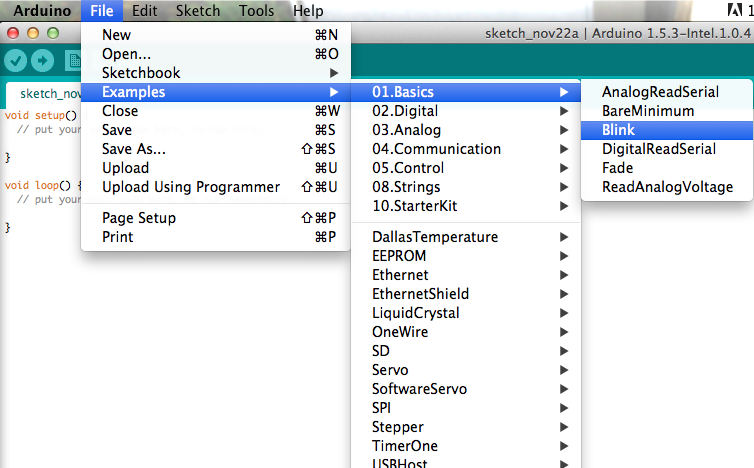Choose New from the File menu
Screen dimensions: 754x468
click(216, 35)
